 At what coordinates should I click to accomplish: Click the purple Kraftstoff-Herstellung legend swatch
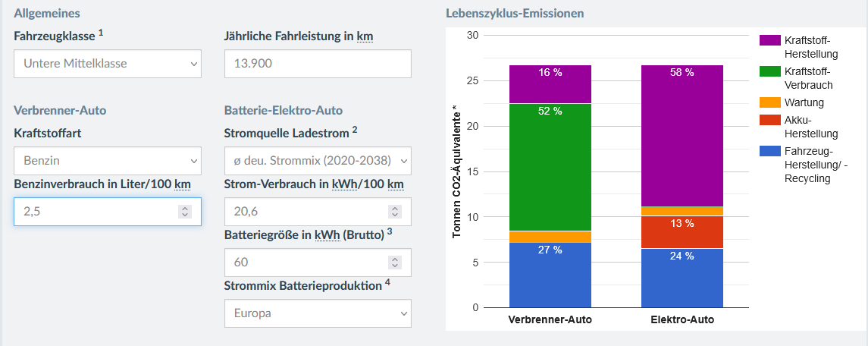pyautogui.click(x=769, y=40)
